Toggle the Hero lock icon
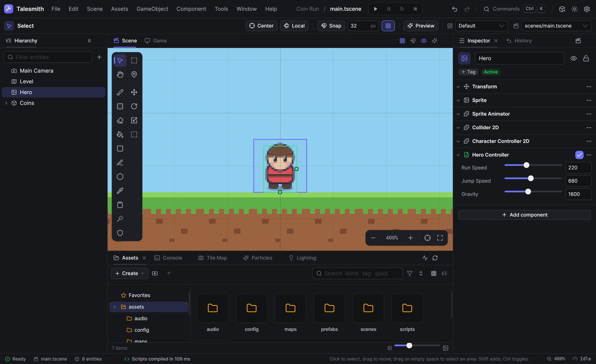The image size is (596, 364). point(586,59)
